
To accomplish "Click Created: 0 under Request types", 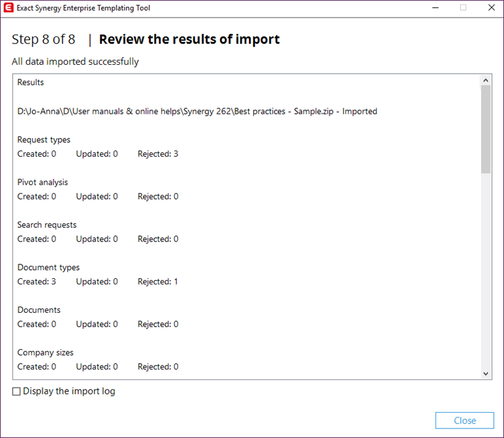I will (37, 154).
